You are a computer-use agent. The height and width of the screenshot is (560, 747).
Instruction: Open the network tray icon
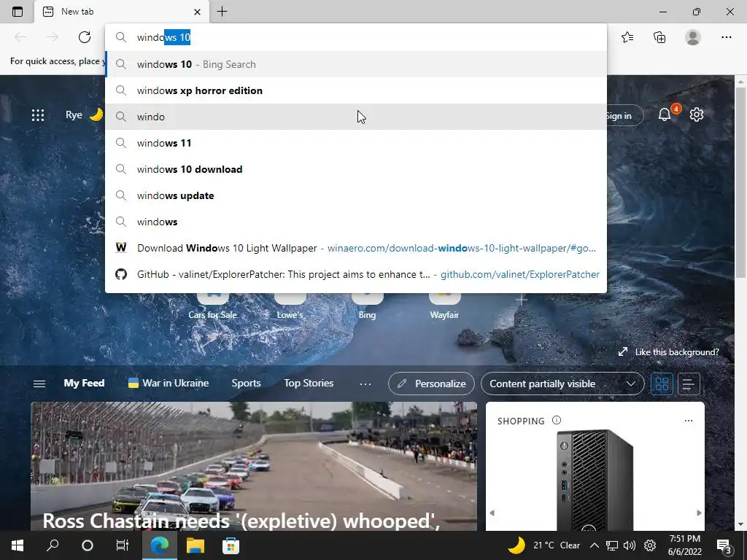pos(612,545)
